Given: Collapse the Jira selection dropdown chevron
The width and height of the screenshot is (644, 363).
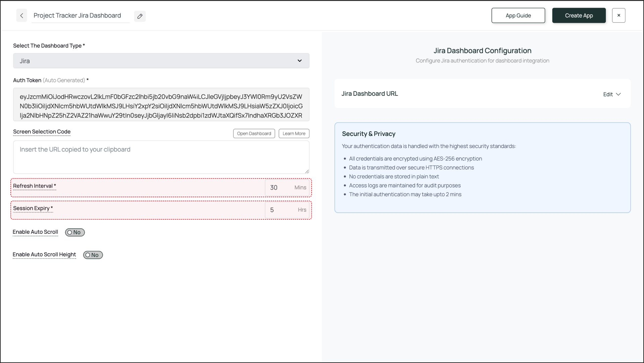Looking at the screenshot, I should pos(300,61).
